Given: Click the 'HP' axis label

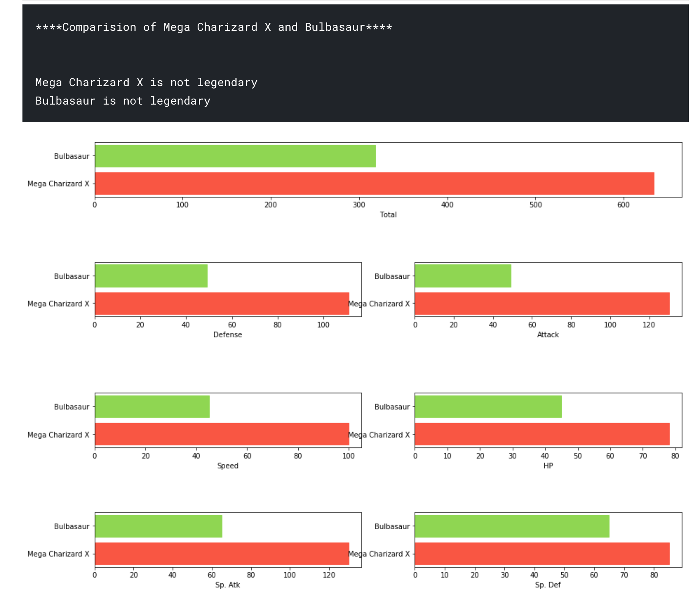Looking at the screenshot, I should 548,466.
